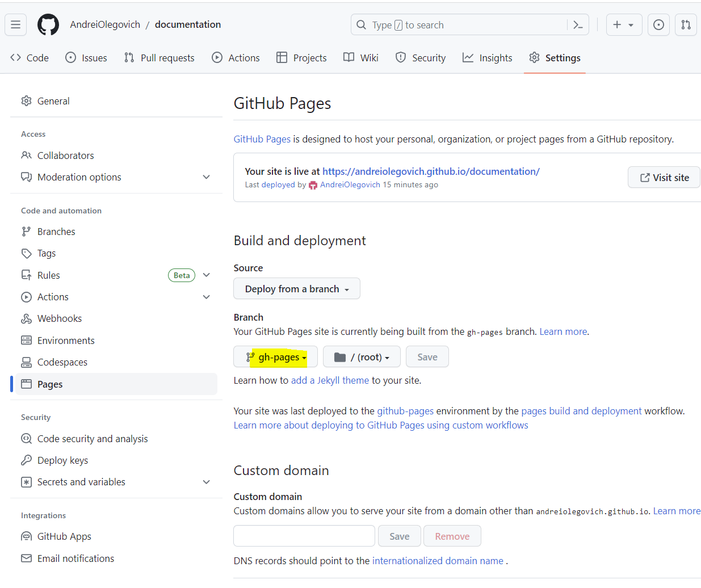The height and width of the screenshot is (588, 701).
Task: Open the GitHub Pages documentation link
Action: [x=262, y=139]
